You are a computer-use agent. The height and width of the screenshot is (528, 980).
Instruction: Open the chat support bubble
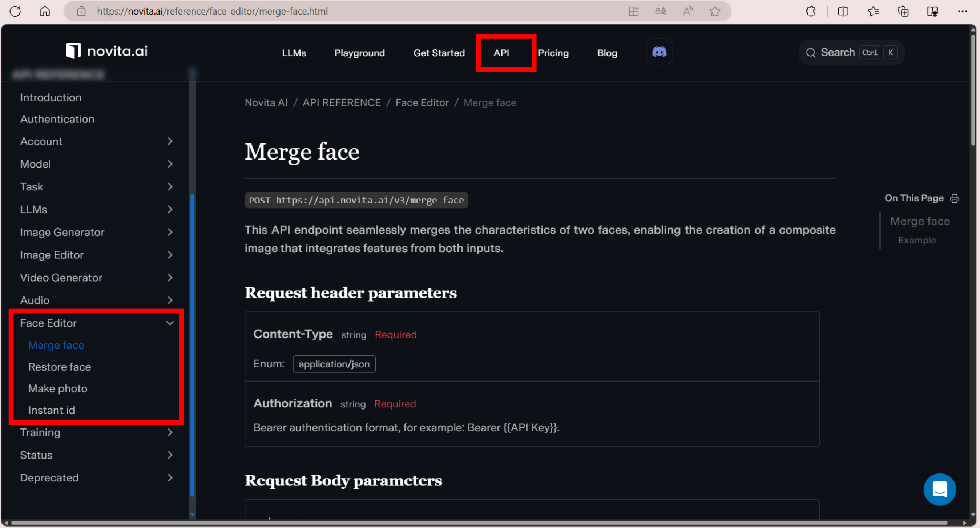click(939, 489)
